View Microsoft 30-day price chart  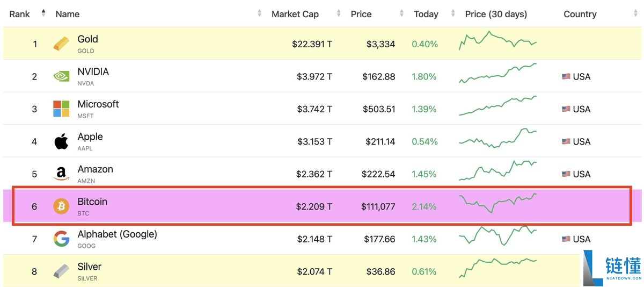[497, 106]
